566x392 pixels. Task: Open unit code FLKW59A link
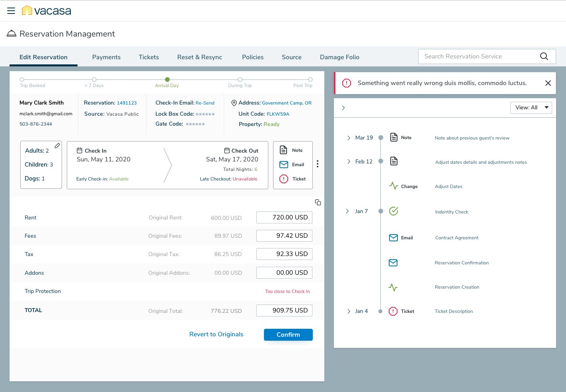point(278,114)
